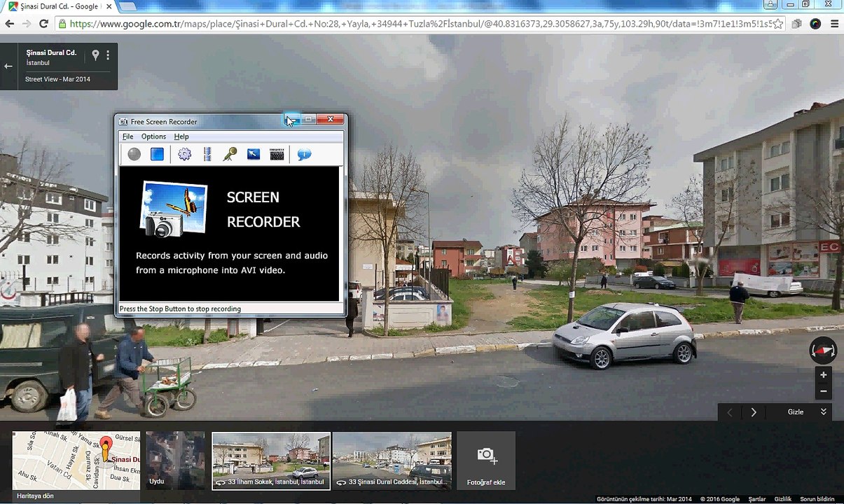The width and height of the screenshot is (844, 504).
Task: Click the round dark extension icon in Chrome toolbar
Action: [815, 24]
